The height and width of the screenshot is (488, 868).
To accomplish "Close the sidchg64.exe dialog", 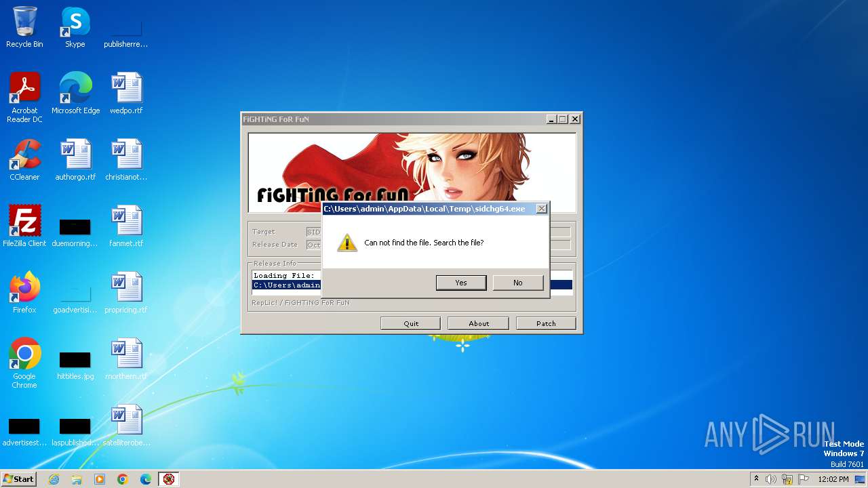I will pos(541,209).
